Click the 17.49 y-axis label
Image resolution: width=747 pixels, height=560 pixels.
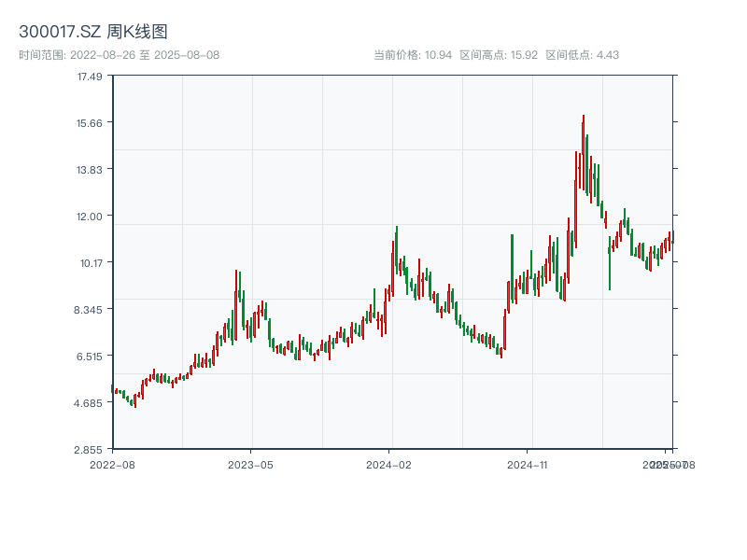pos(90,77)
